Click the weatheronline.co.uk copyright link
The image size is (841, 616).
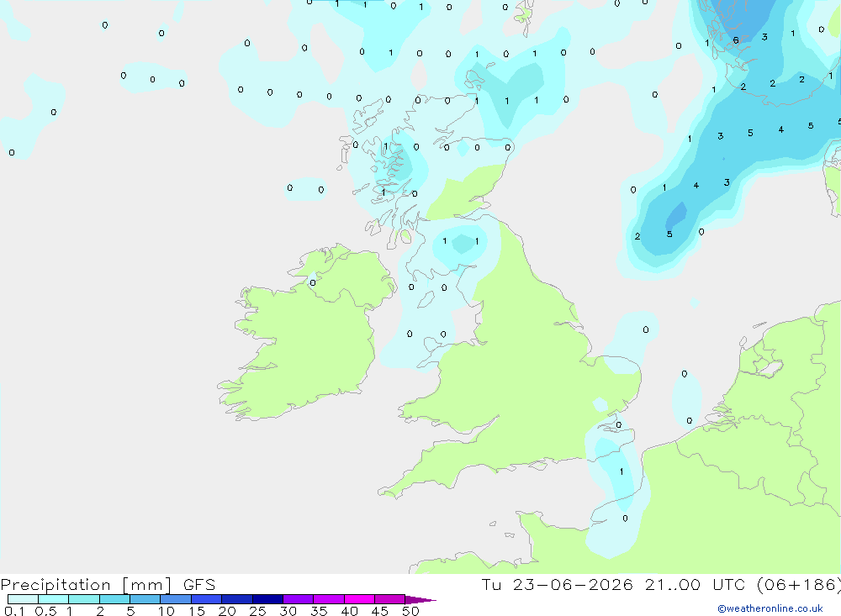(770, 608)
